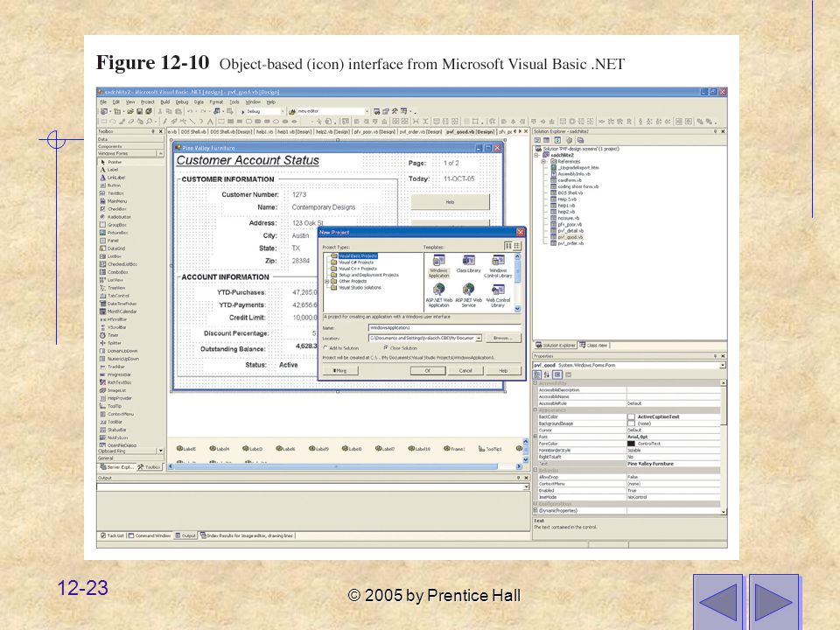Open the Format menu
Screen dimensions: 840x630
[x=216, y=101]
